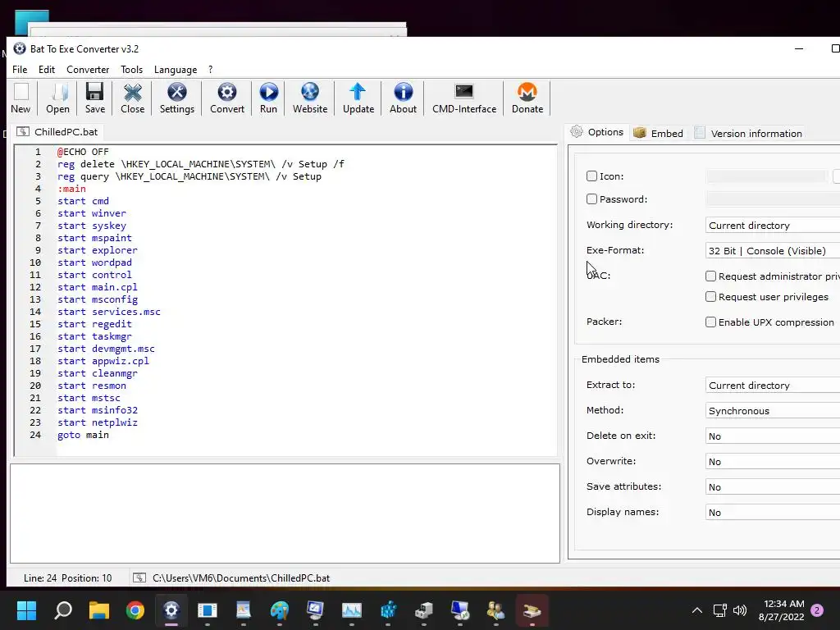Open the Language menu

tap(176, 70)
